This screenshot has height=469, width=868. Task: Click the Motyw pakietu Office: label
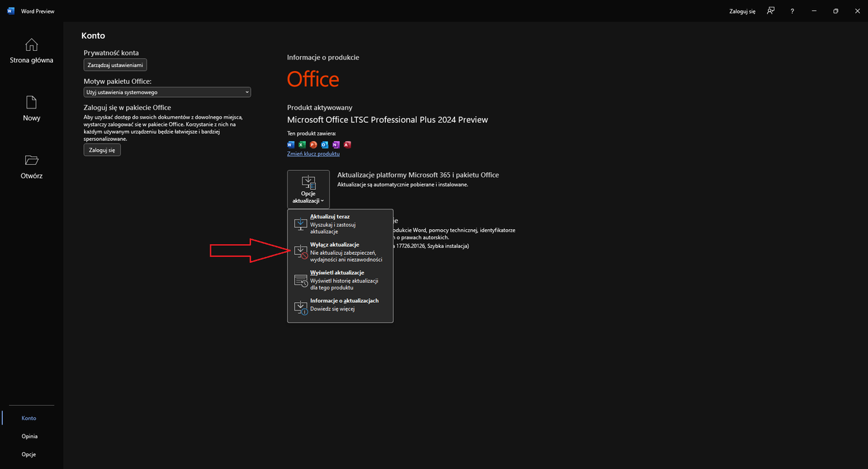[118, 81]
